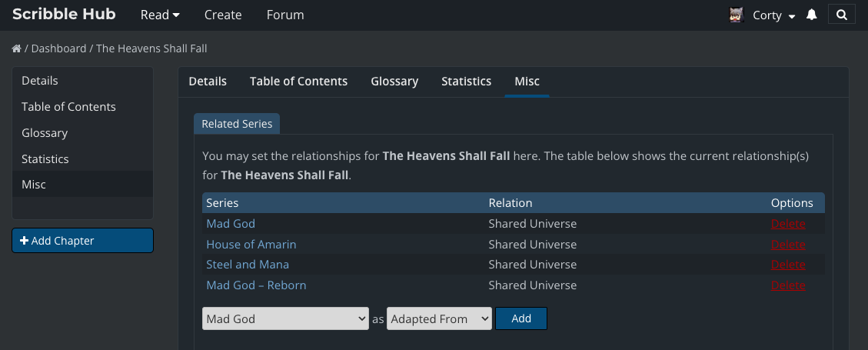This screenshot has height=350, width=868.
Task: Switch to the Statistics tab
Action: click(x=466, y=81)
